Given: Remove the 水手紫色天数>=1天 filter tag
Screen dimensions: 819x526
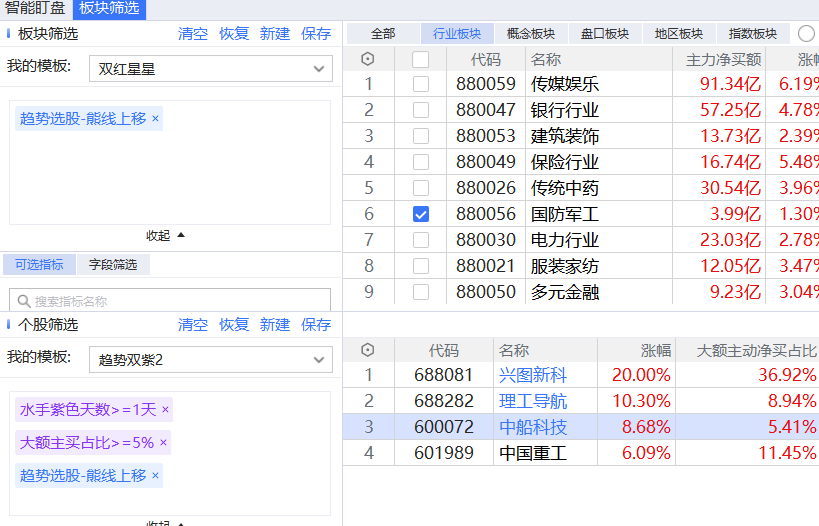Looking at the screenshot, I should click(165, 410).
